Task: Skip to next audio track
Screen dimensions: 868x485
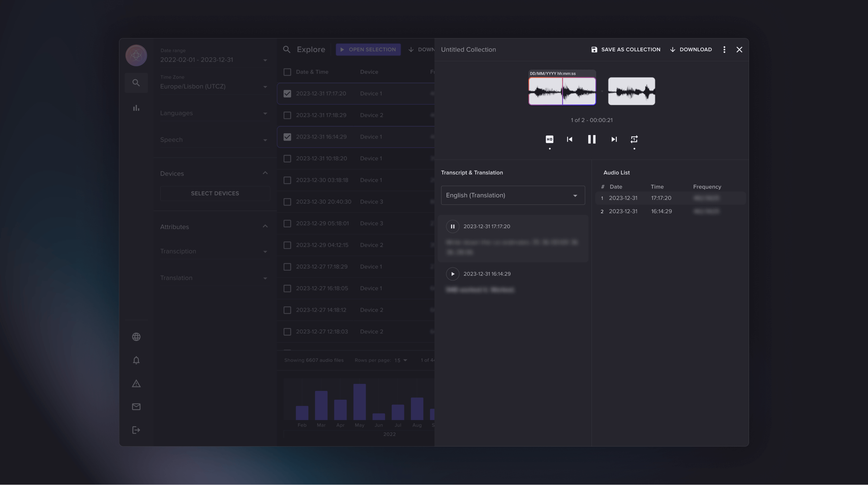Action: tap(614, 139)
